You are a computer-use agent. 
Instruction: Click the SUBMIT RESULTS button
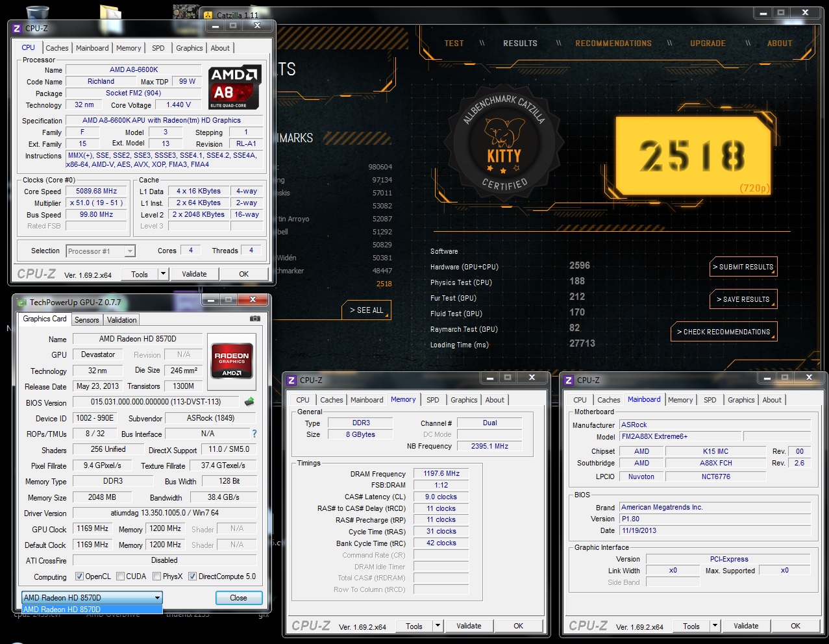tap(743, 267)
